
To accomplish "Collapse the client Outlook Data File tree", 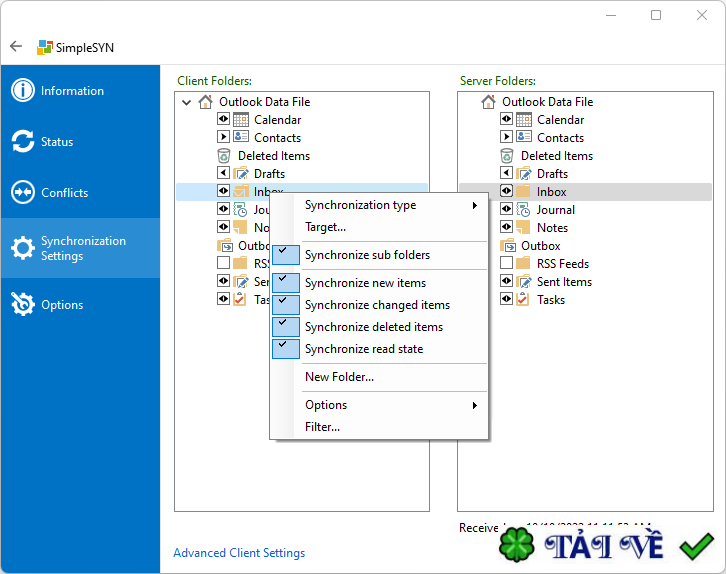I will [187, 102].
